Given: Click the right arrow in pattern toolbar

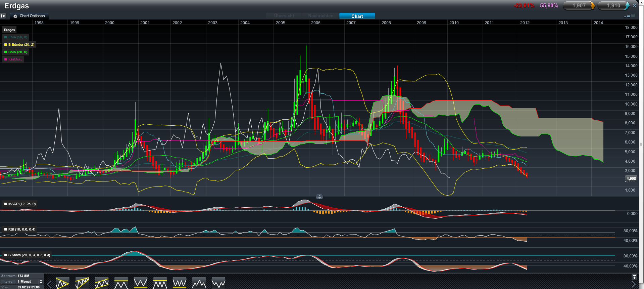Looking at the screenshot, I should [x=634, y=285].
